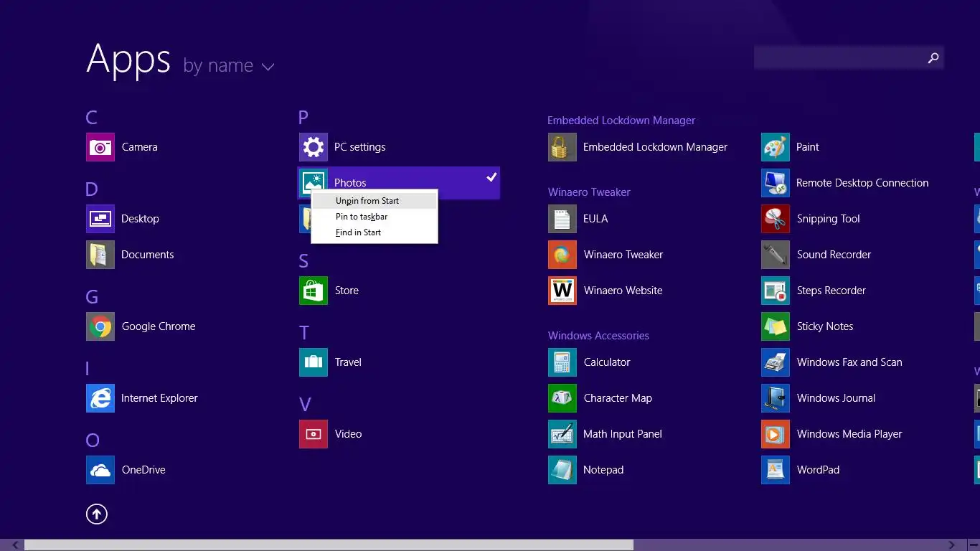Open the Paint palette icon
The height and width of the screenshot is (551, 980).
(776, 147)
